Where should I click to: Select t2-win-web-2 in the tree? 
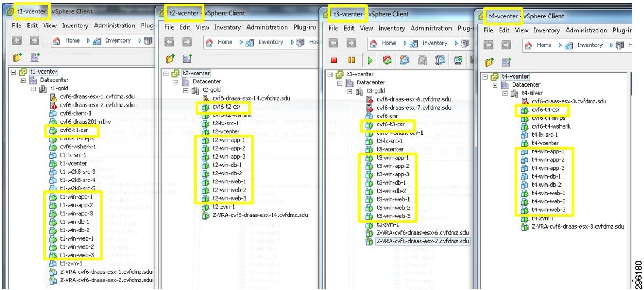229,190
